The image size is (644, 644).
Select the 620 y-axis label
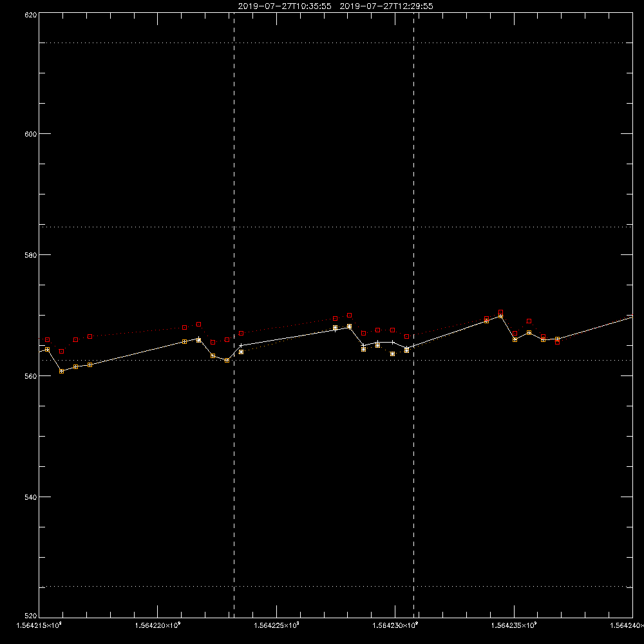(x=31, y=15)
